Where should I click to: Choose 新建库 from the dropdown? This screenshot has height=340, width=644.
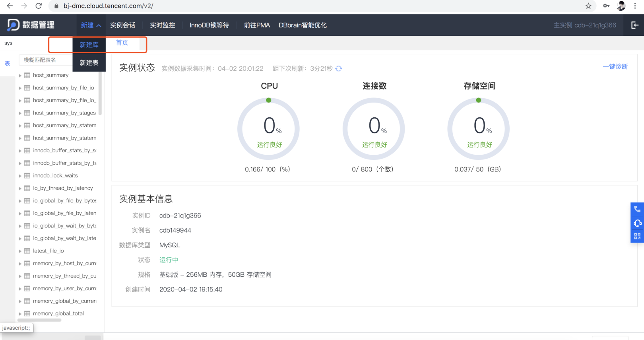pyautogui.click(x=89, y=45)
